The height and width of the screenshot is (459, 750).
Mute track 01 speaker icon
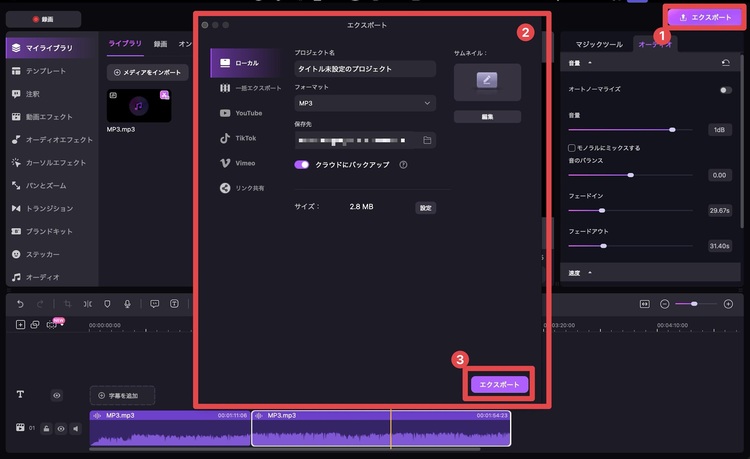click(x=76, y=428)
